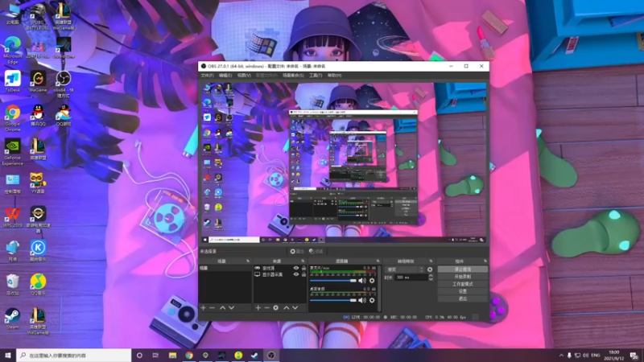Mute the Mic/Aux speaker icon
Viewport: 644px width, 362px height.
pyautogui.click(x=361, y=281)
